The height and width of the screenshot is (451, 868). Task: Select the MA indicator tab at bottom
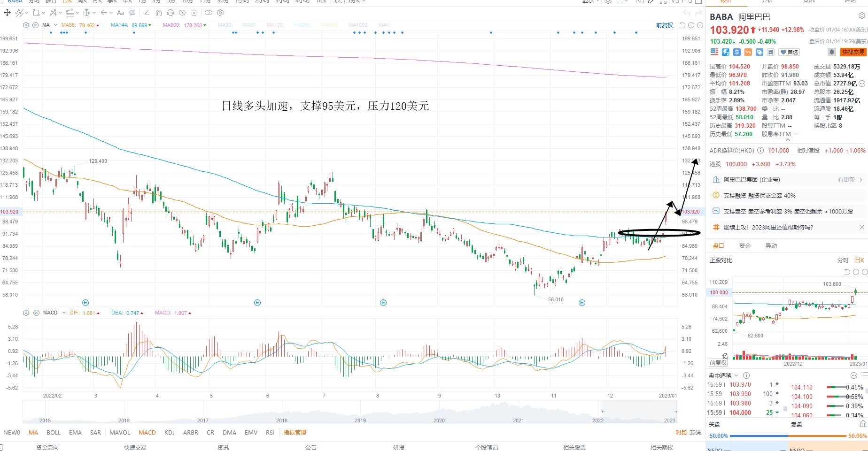(33, 433)
